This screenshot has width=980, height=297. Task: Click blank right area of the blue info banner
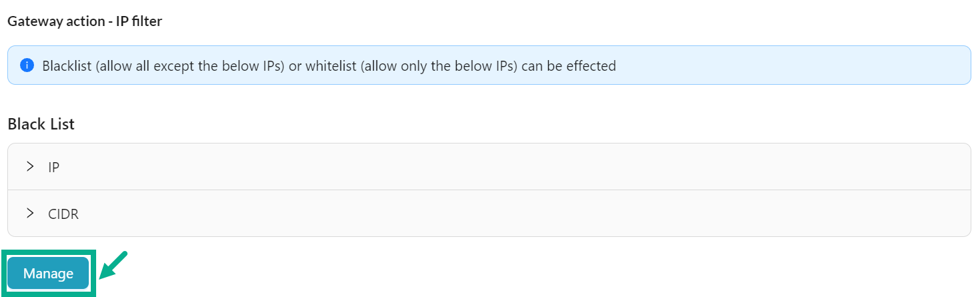pos(801,65)
